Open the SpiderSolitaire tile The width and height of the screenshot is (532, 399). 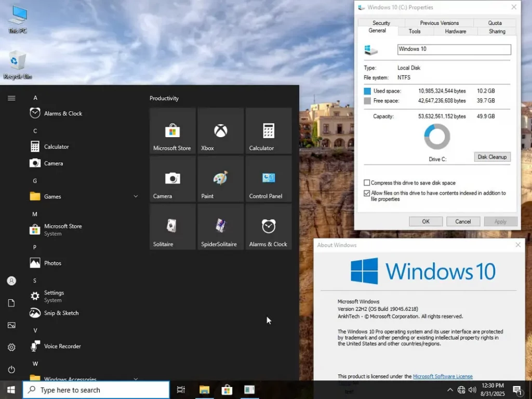[x=220, y=227]
